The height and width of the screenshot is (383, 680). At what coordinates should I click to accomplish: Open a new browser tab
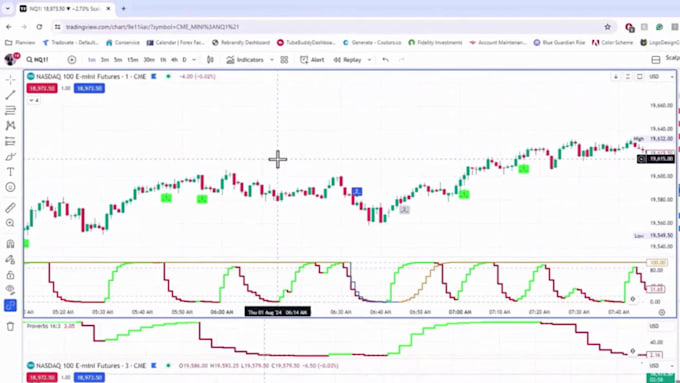124,8
